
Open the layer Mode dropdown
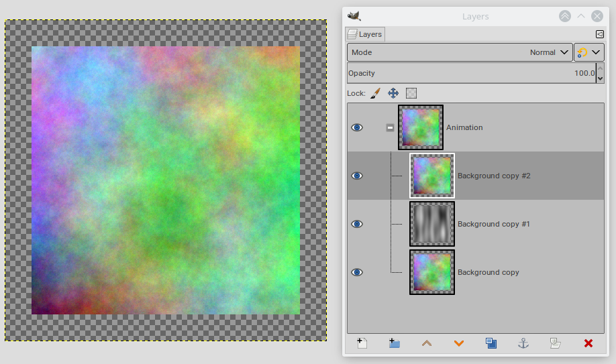point(460,52)
